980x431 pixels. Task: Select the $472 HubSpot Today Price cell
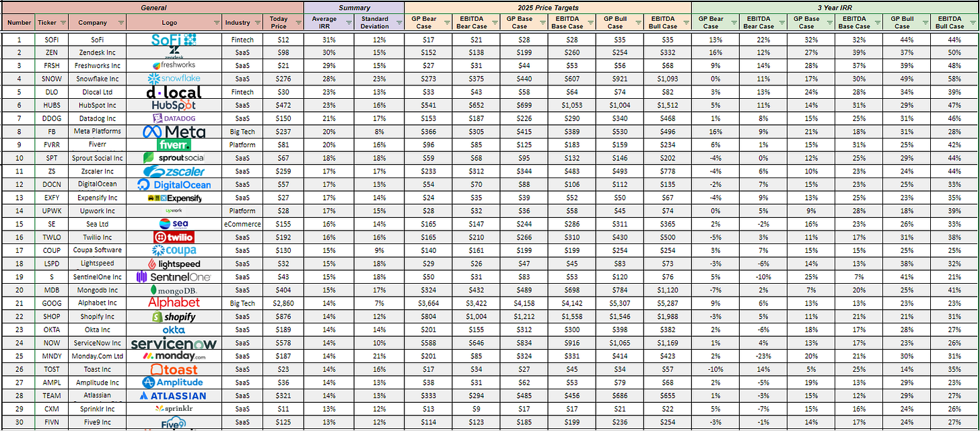tap(283, 105)
